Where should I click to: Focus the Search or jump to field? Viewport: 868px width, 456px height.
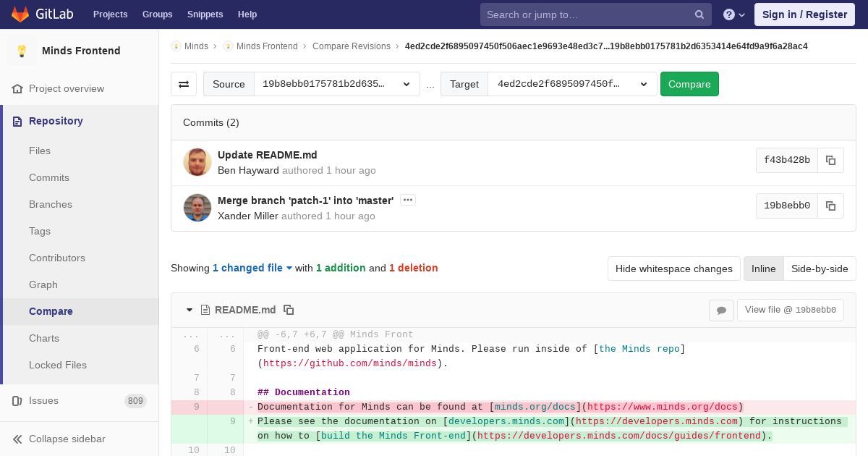coord(596,14)
